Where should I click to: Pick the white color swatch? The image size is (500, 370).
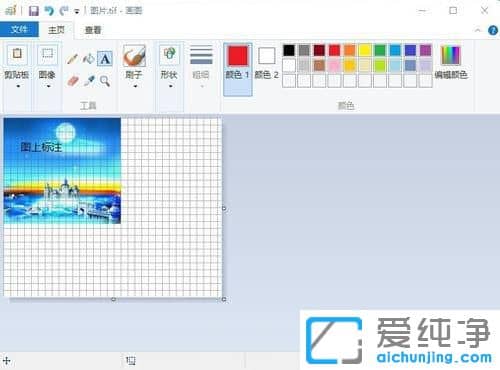[x=289, y=65]
